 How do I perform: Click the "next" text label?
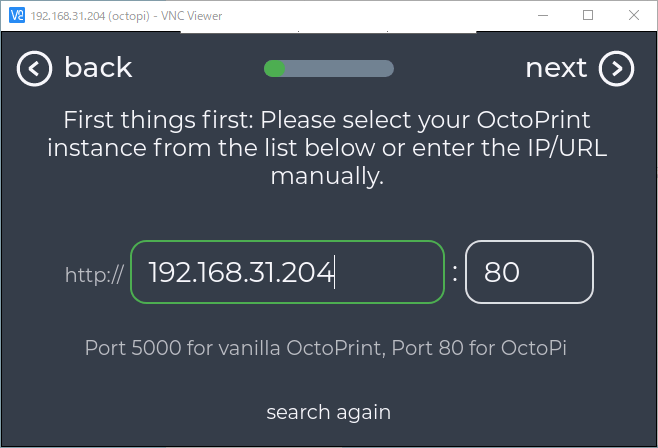556,68
